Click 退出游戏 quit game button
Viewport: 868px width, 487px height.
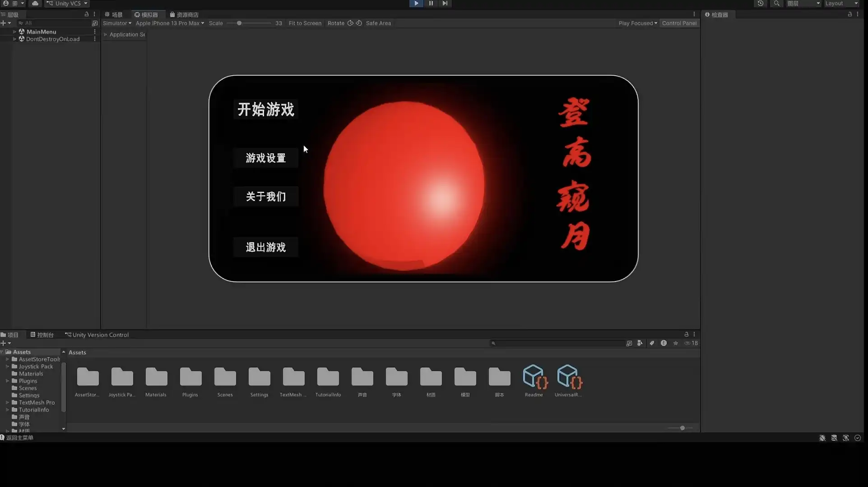266,247
